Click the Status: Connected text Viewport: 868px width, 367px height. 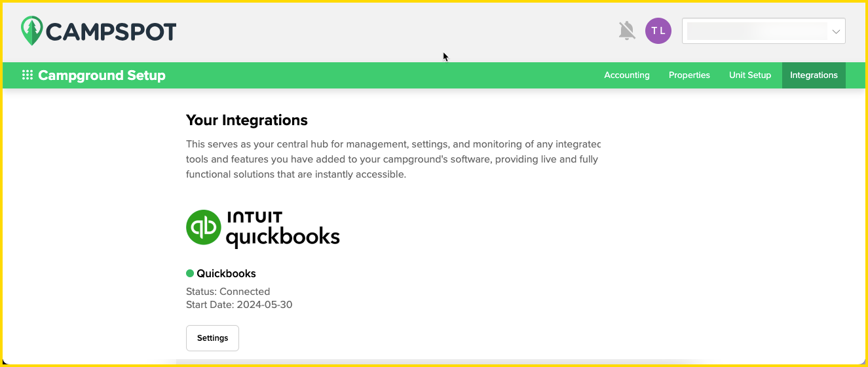(227, 292)
